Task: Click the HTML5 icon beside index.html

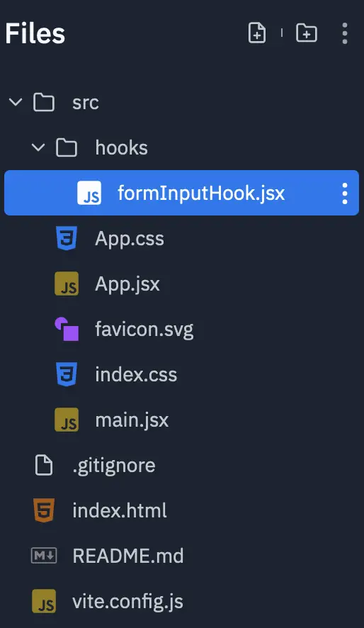Action: click(x=44, y=510)
